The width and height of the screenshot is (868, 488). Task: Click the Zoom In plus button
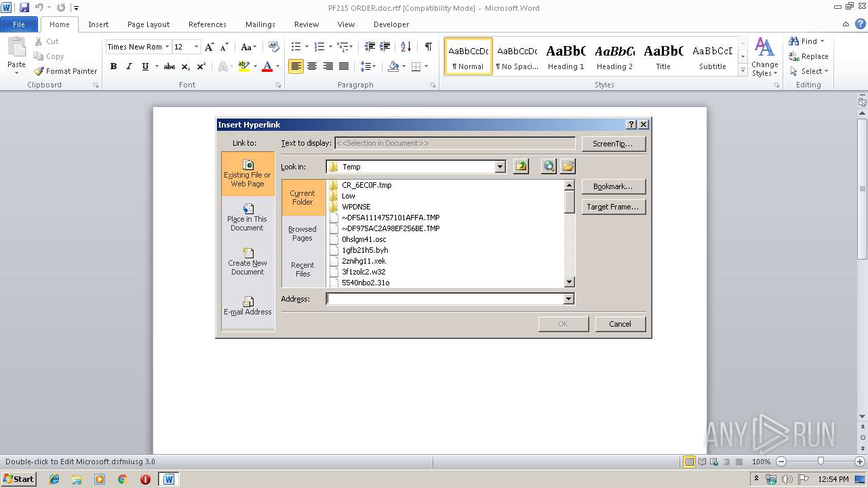(859, 462)
